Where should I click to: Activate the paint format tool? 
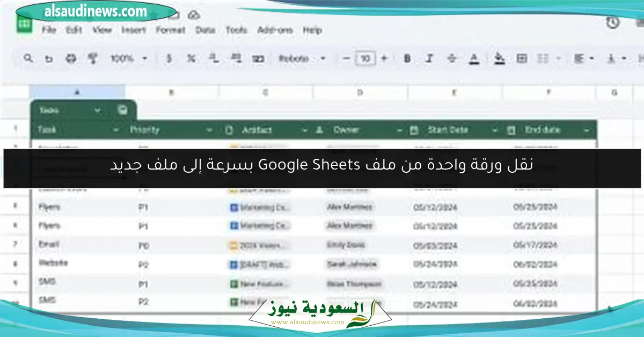pos(92,58)
